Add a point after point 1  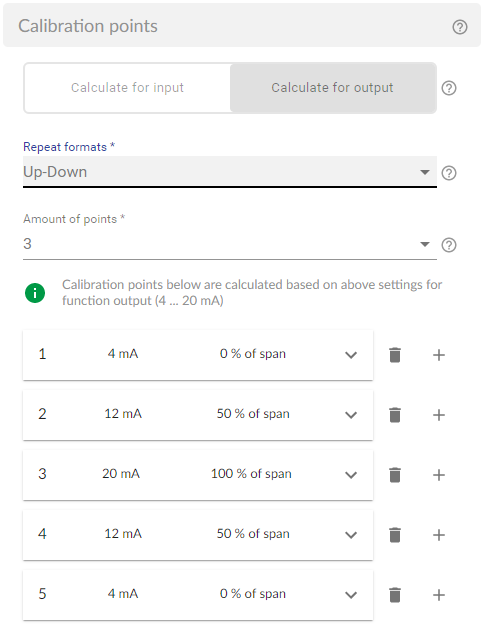(439, 355)
